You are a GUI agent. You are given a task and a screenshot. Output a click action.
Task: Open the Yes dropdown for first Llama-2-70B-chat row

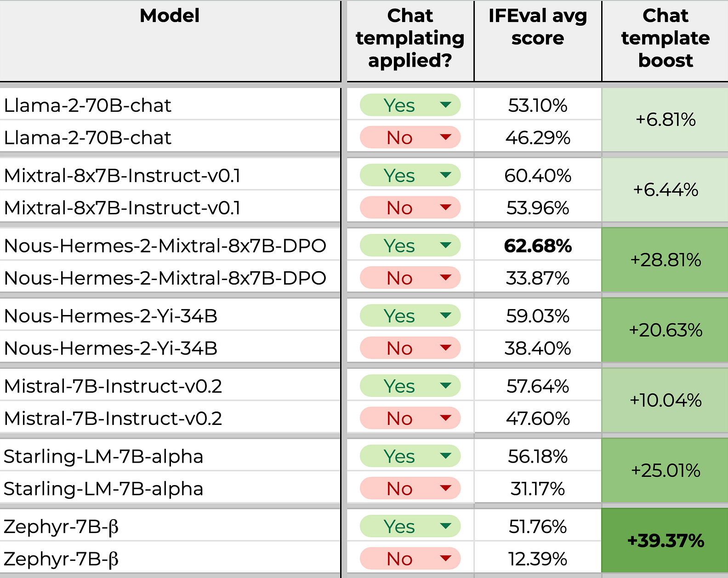coord(410,105)
